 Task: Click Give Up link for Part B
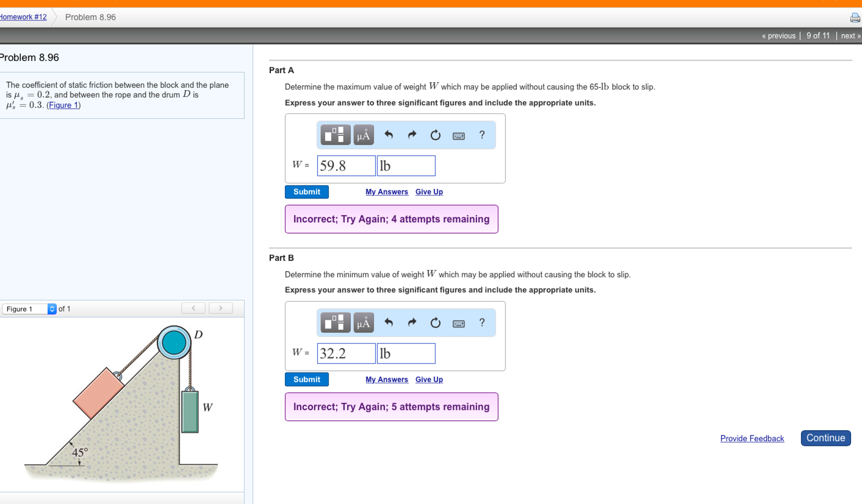pos(428,379)
